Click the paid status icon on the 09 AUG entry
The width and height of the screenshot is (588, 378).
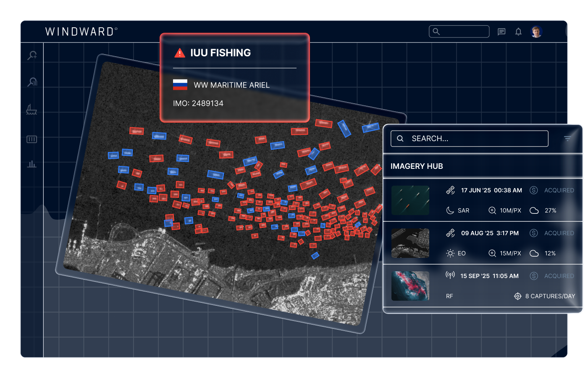(534, 233)
